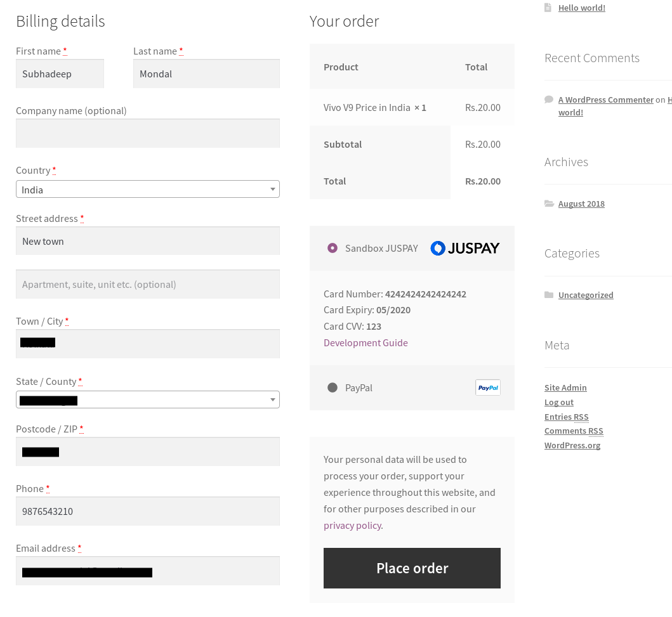The image size is (672, 617).
Task: Click the comment bubble icon in Recent Comments
Action: point(549,100)
